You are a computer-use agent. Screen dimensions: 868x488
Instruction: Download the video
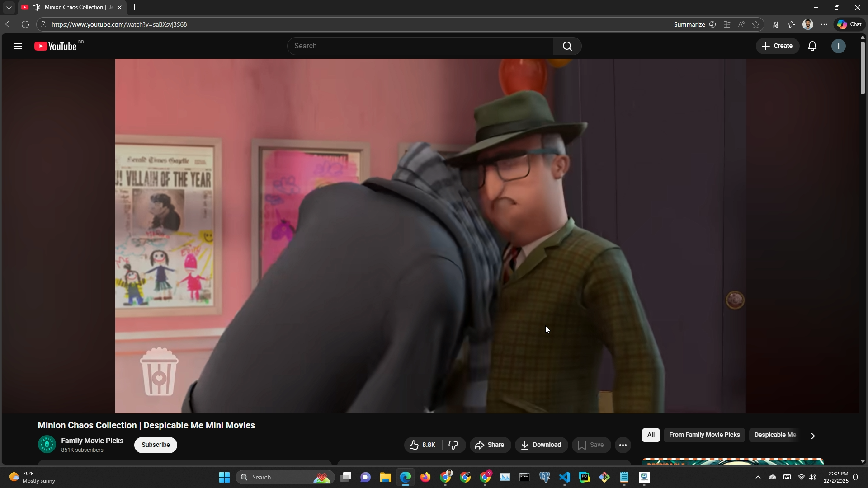pyautogui.click(x=541, y=445)
